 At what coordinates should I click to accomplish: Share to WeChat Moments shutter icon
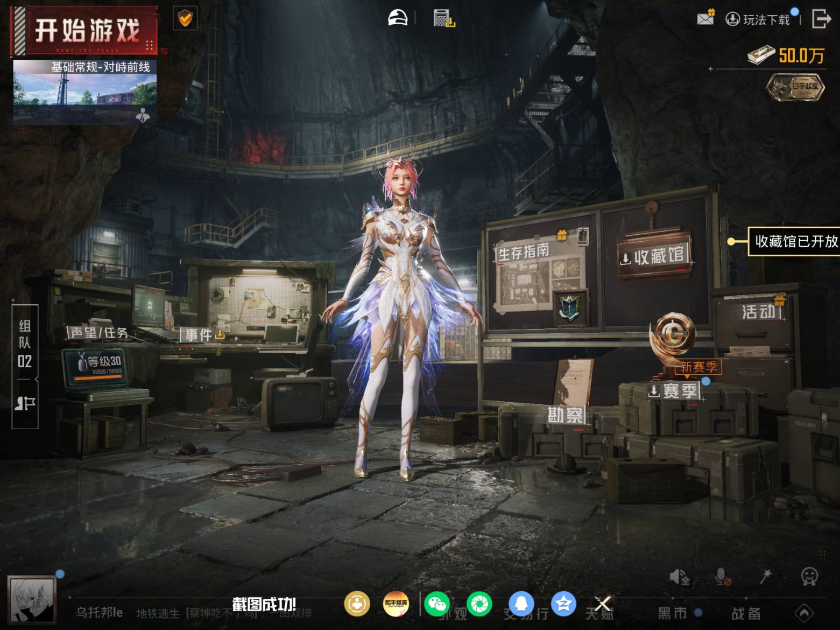(479, 604)
